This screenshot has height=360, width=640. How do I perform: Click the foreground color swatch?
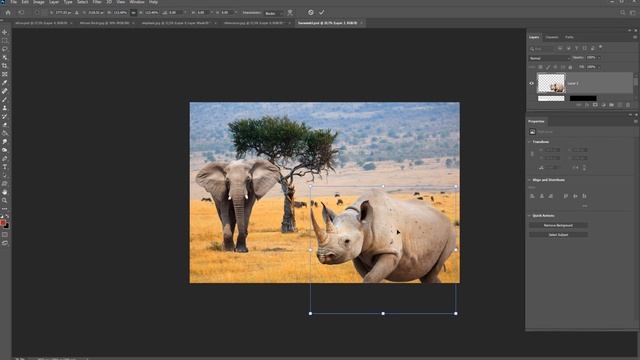coord(3,223)
